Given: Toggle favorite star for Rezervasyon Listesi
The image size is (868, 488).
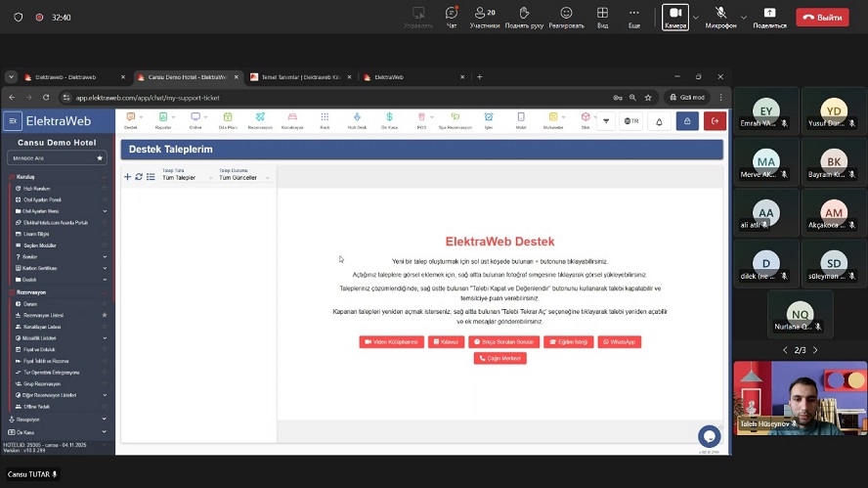Looking at the screenshot, I should 105,315.
